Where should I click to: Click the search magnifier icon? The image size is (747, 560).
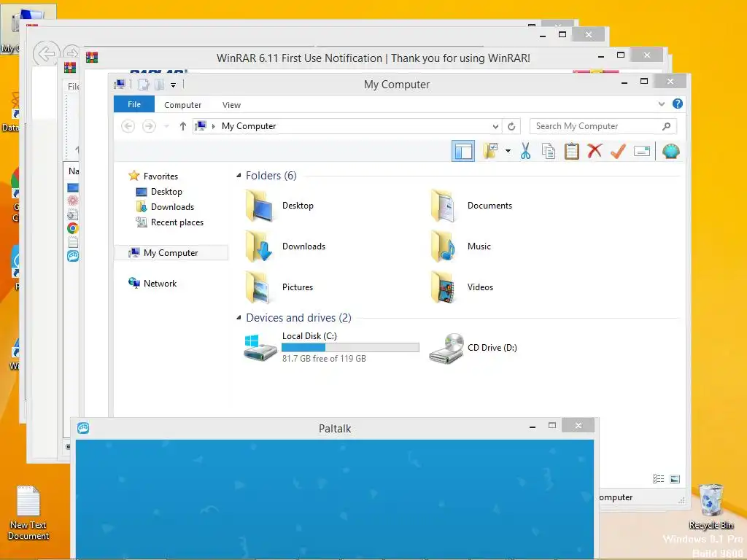667,126
